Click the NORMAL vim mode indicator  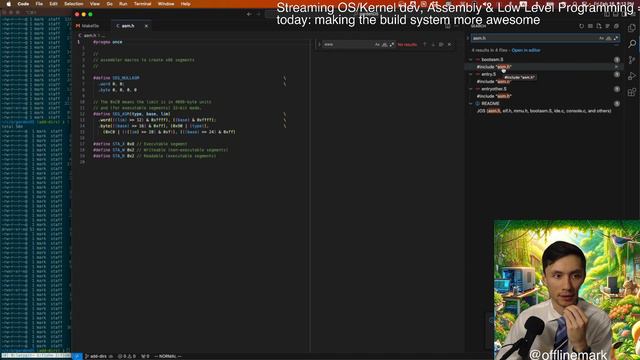click(168, 356)
